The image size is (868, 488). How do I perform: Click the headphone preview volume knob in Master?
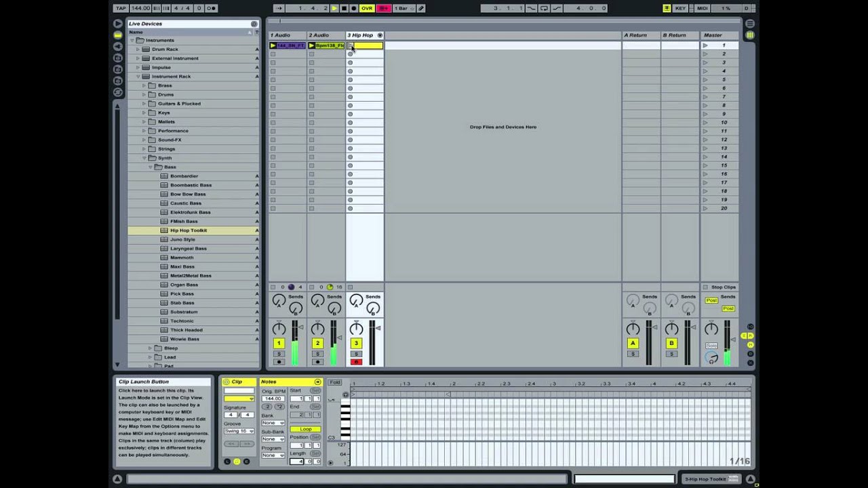[711, 358]
